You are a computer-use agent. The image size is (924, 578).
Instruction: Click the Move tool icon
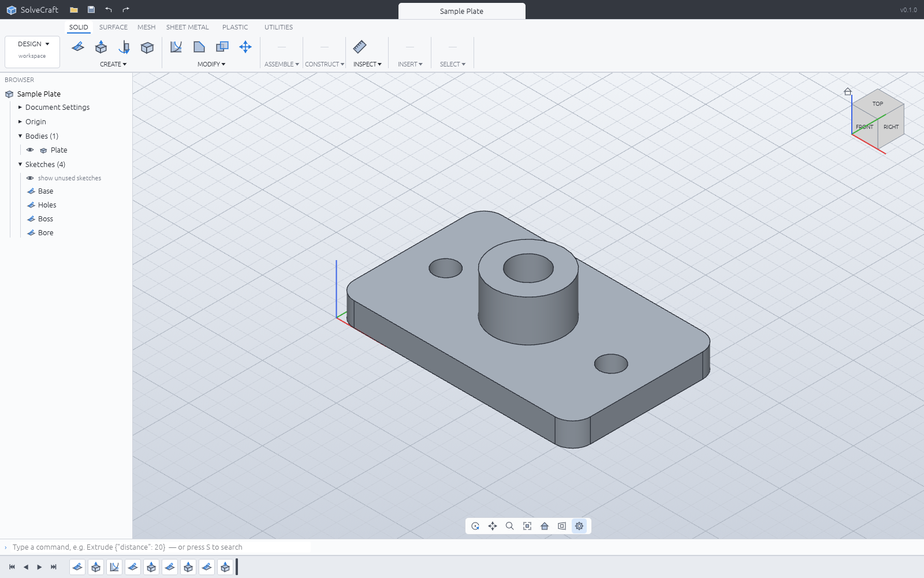(x=245, y=47)
